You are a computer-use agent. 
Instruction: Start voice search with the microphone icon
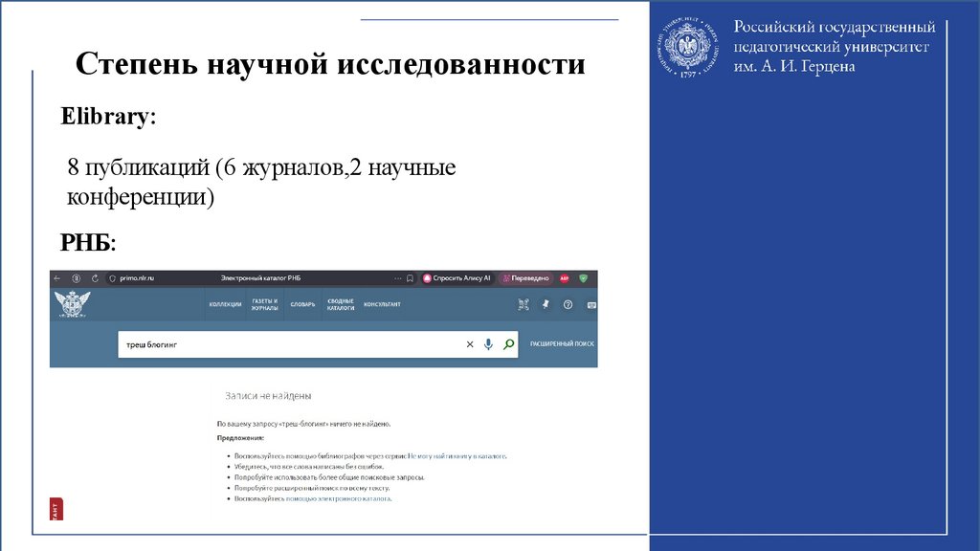coord(488,344)
